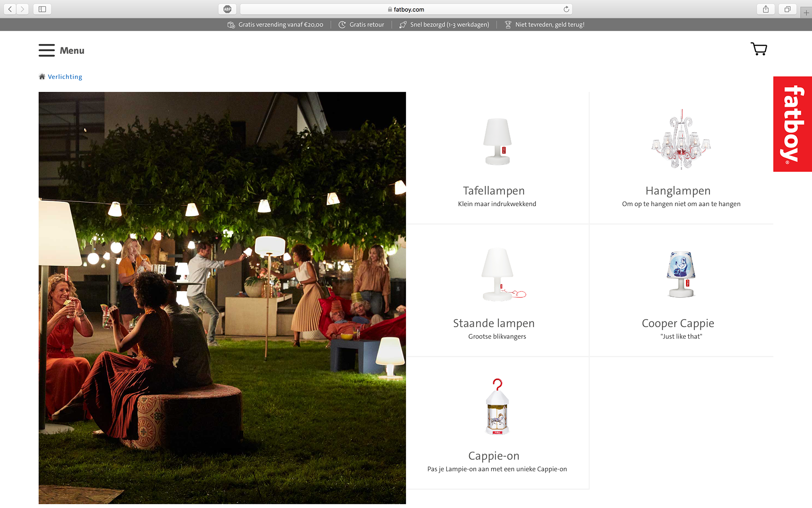Open the Tafellampen category
Screen dimensions: 812x508
(494, 190)
